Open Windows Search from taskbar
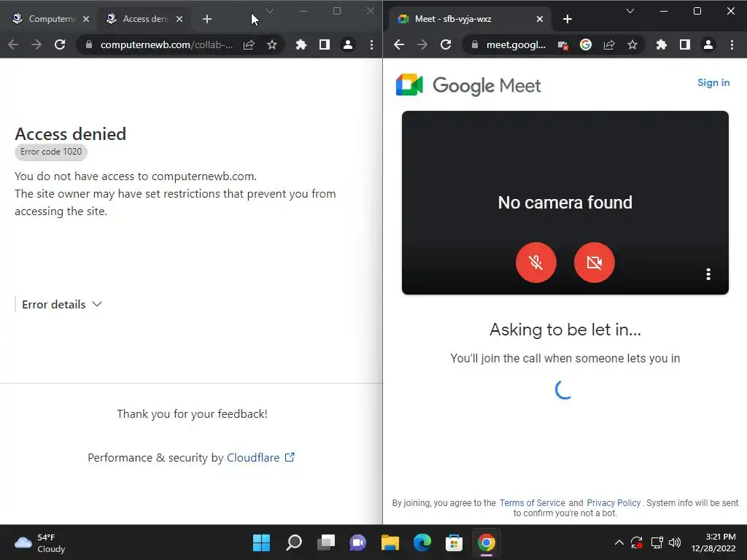747x560 pixels. [x=294, y=542]
